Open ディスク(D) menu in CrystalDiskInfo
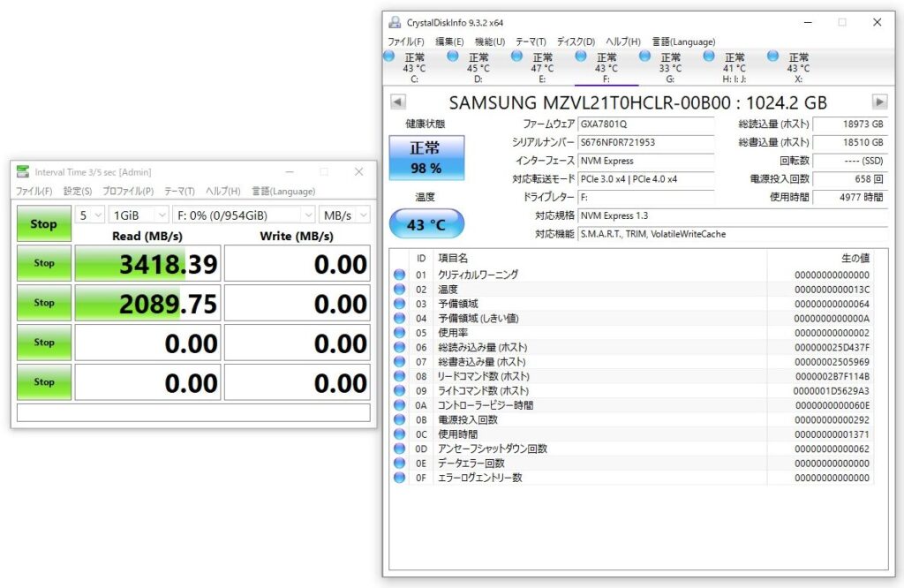 [576, 41]
